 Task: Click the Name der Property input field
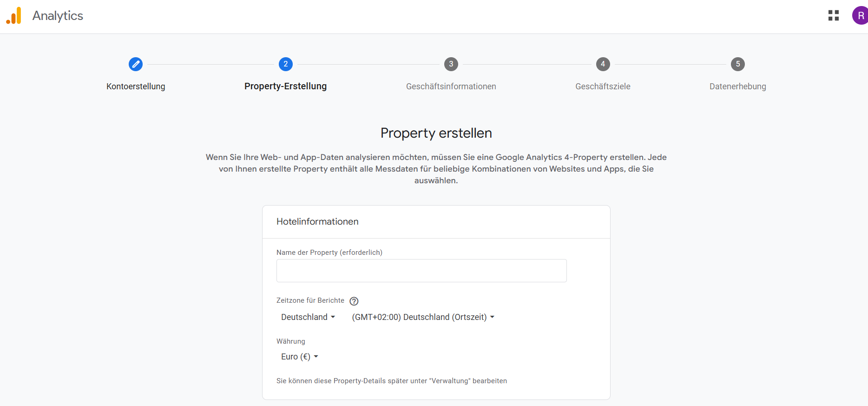point(421,271)
